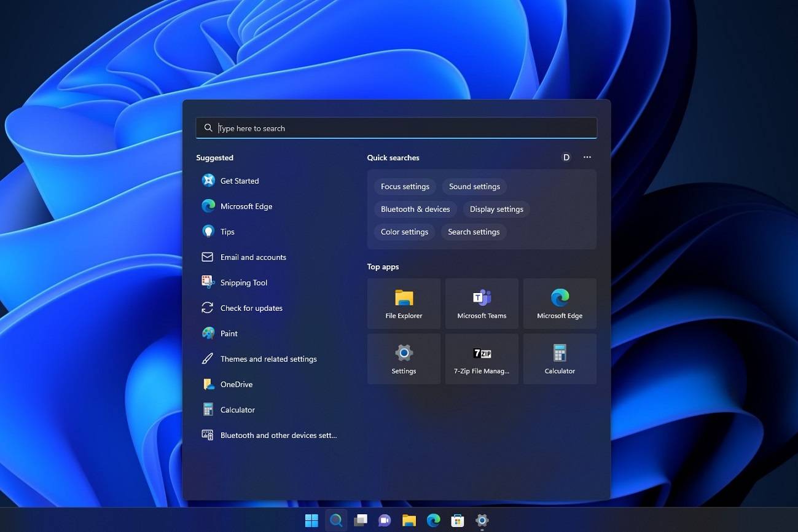This screenshot has height=532, width=798.
Task: Open the search options ellipsis menu
Action: [587, 157]
